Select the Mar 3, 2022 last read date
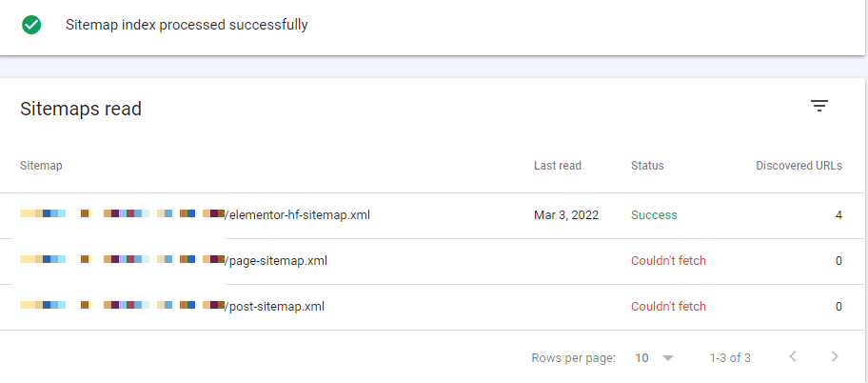The height and width of the screenshot is (383, 868). 566,215
